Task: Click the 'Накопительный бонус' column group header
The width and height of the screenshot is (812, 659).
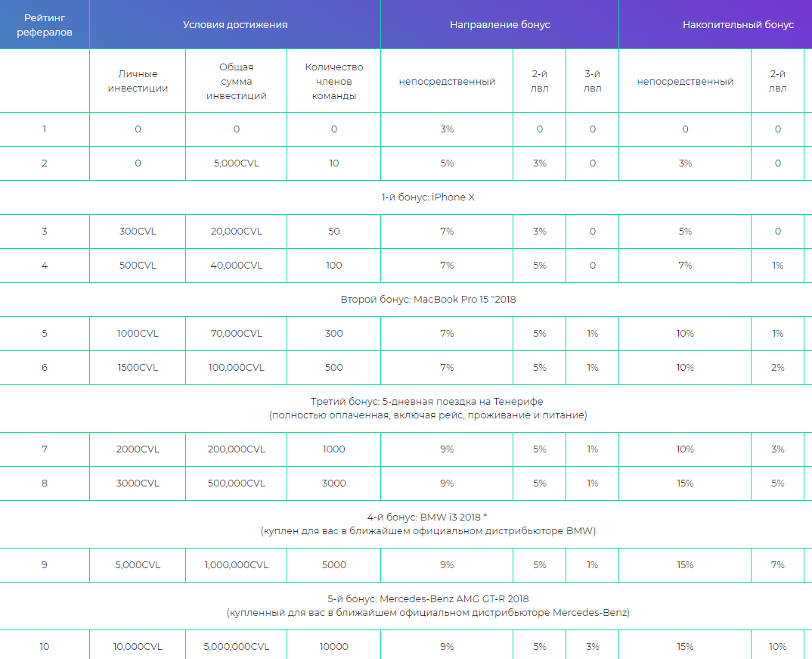Action: click(x=738, y=25)
